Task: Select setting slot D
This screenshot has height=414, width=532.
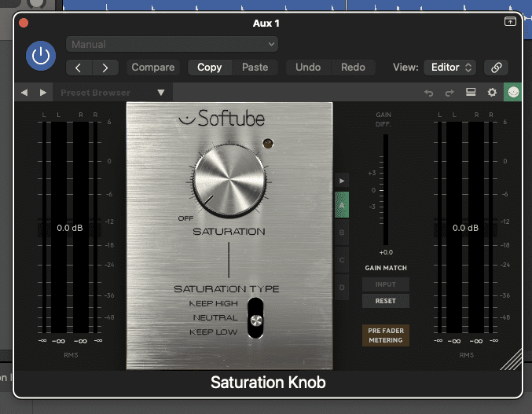Action: [342, 288]
